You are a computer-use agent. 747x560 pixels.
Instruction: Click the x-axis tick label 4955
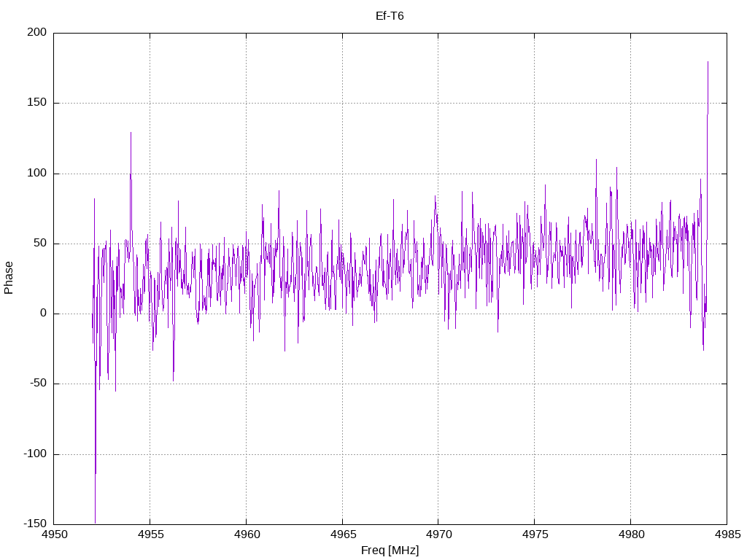tap(150, 534)
